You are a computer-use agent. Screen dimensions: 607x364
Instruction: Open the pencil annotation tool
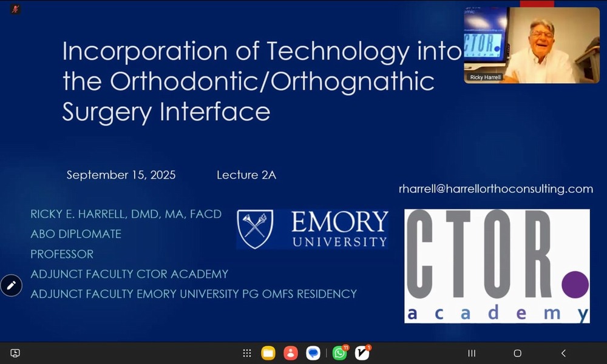coord(11,285)
